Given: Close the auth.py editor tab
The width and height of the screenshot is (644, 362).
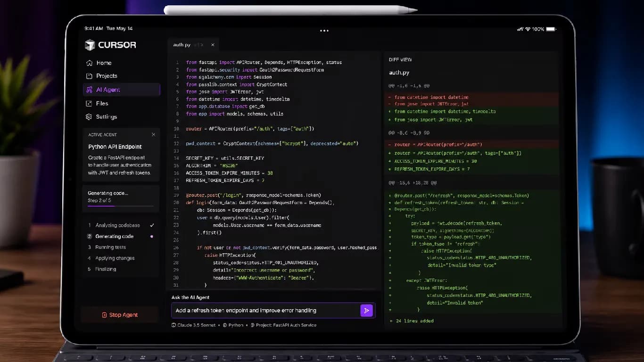Looking at the screenshot, I should (213, 45).
